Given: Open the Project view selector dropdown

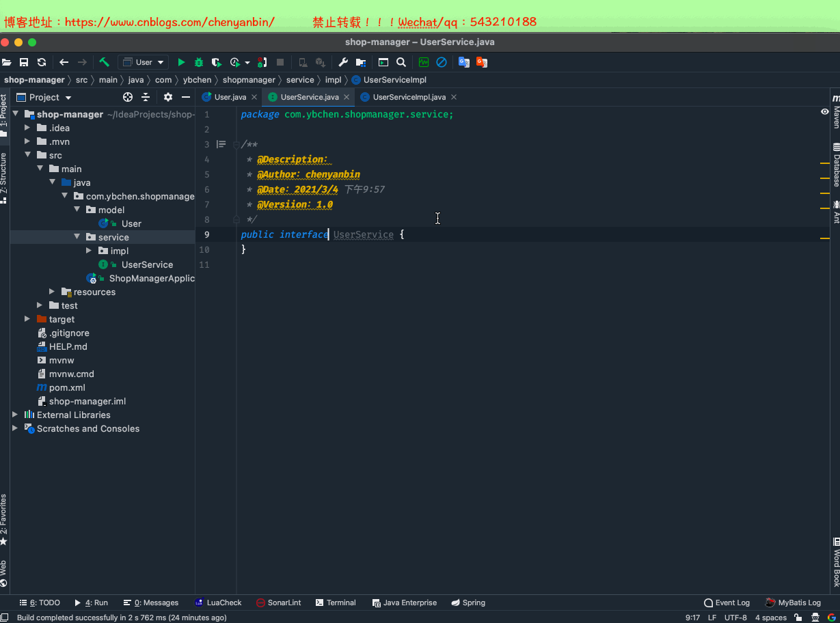Looking at the screenshot, I should point(44,97).
